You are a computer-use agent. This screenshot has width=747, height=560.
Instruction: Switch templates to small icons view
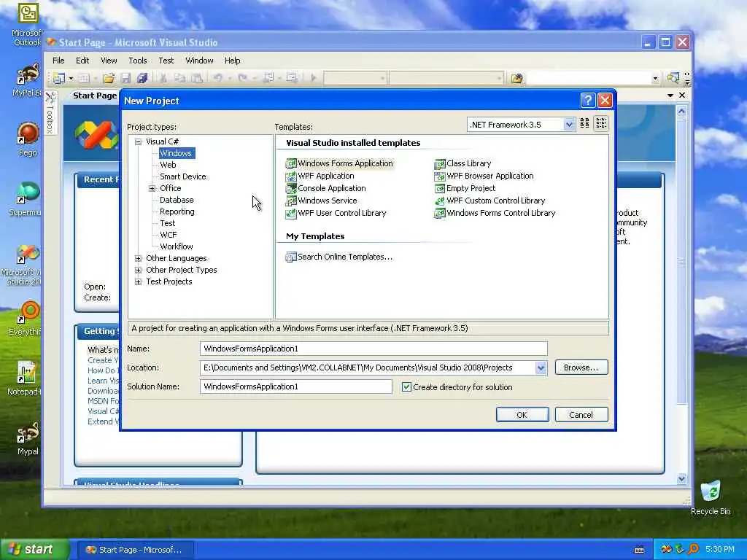pos(601,124)
